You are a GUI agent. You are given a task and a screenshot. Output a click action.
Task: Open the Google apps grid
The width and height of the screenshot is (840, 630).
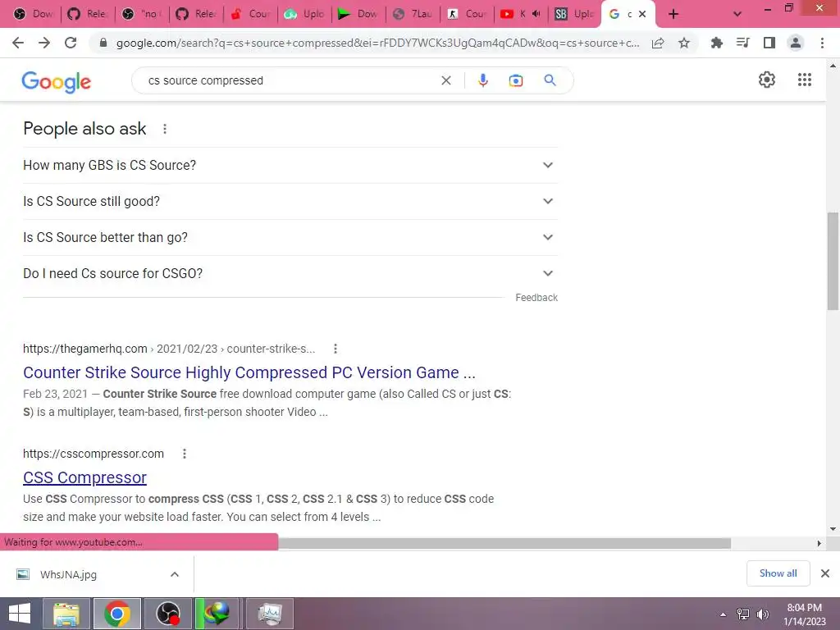805,80
